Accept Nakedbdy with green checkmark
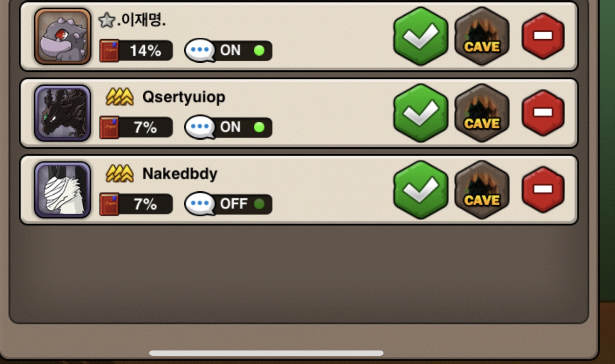Viewport: 615px width, 364px height. pyautogui.click(x=420, y=190)
